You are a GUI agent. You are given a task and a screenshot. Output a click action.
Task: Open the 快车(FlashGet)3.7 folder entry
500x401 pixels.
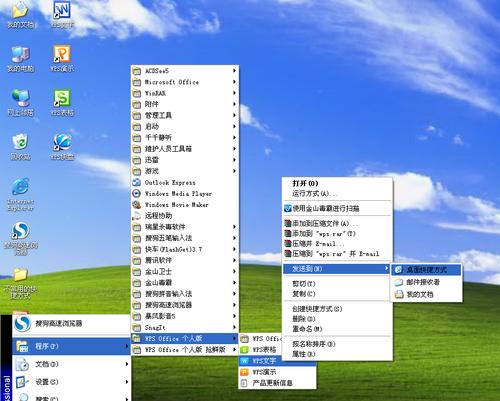tap(185, 249)
